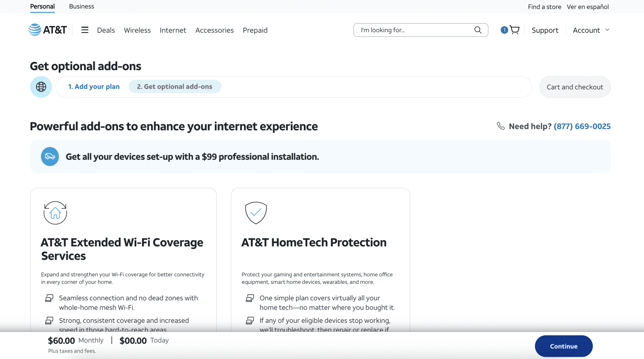Click the phone icon beside Need help

click(x=500, y=126)
